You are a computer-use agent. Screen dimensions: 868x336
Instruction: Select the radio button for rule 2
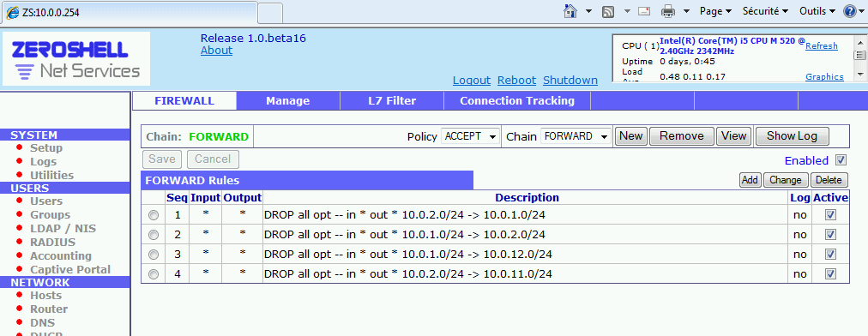pyautogui.click(x=154, y=235)
